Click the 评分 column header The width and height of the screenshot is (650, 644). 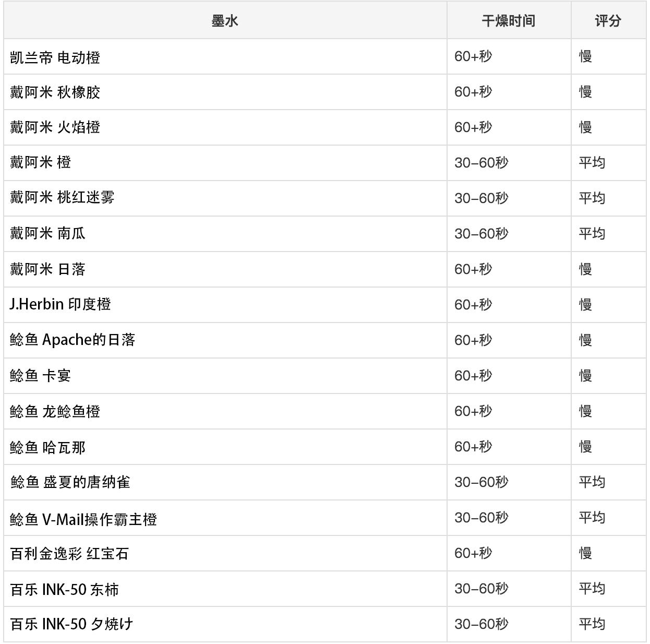point(608,21)
